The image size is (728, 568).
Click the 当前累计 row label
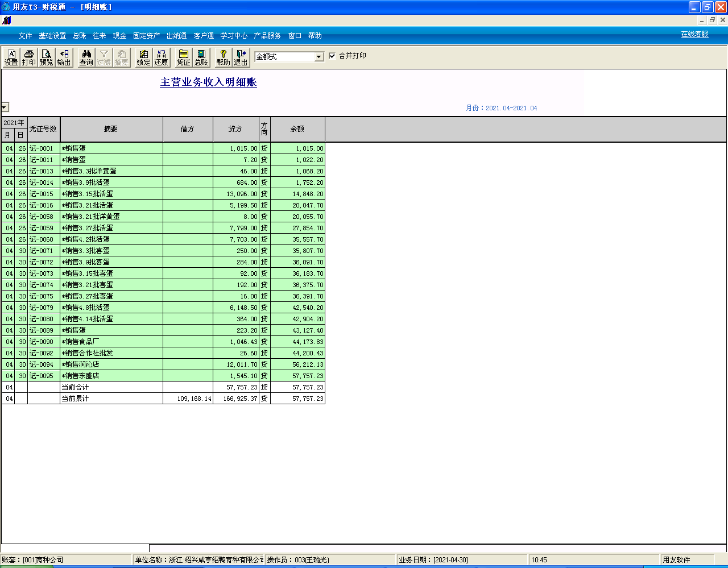click(75, 399)
